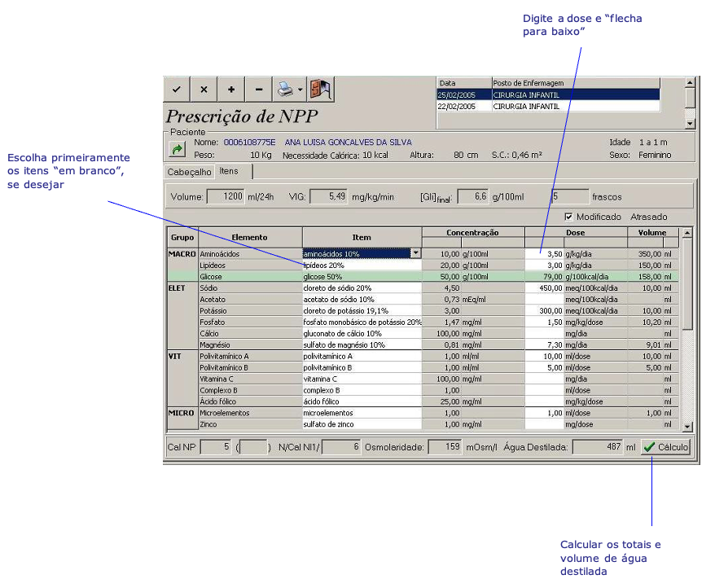Click the Lipídeos dose cell 3,00
This screenshot has height=588, width=715.
(545, 265)
